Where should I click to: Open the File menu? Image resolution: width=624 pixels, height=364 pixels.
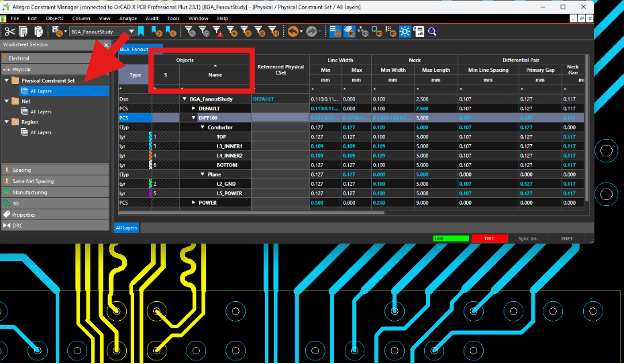[x=15, y=19]
